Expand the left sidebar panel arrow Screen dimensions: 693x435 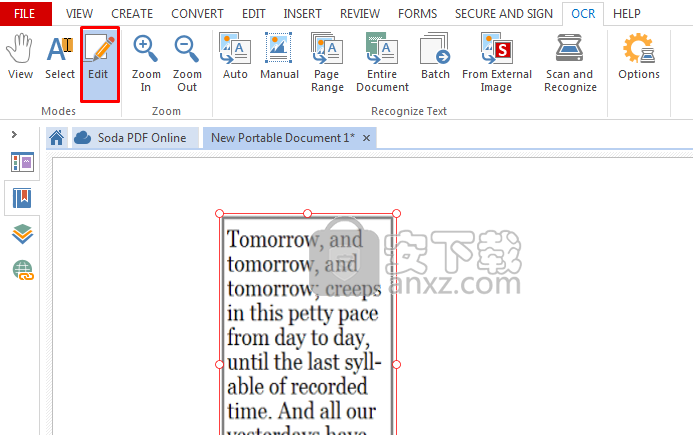[14, 134]
